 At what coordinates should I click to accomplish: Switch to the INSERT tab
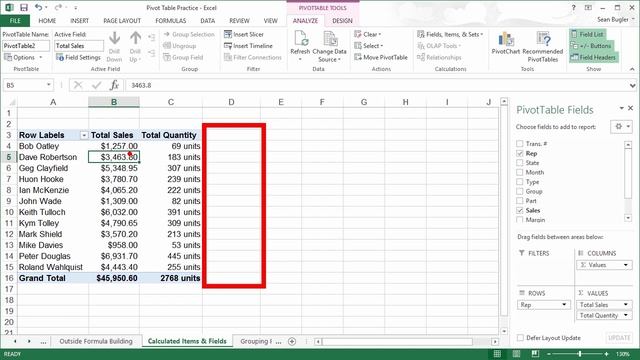coord(79,20)
